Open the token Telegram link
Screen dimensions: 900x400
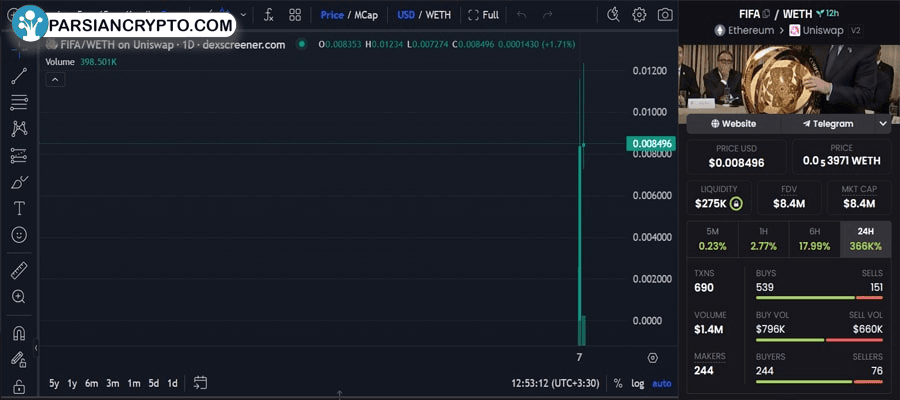[x=828, y=123]
